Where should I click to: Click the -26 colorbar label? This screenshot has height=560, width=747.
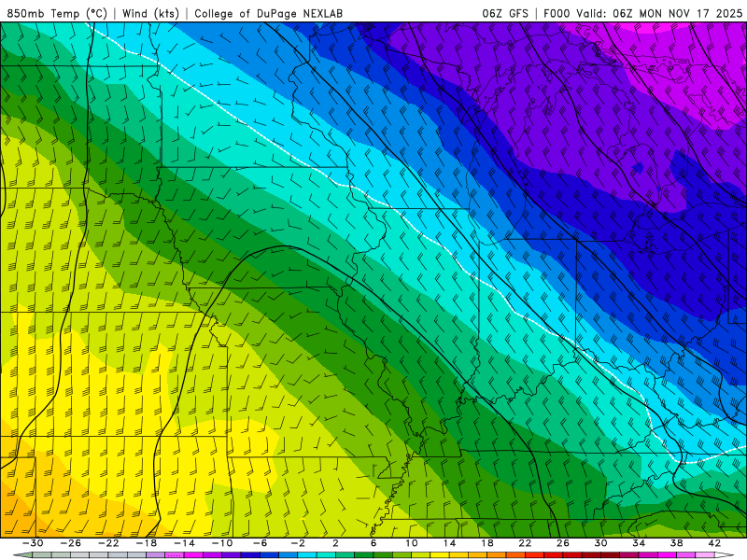pyautogui.click(x=71, y=543)
